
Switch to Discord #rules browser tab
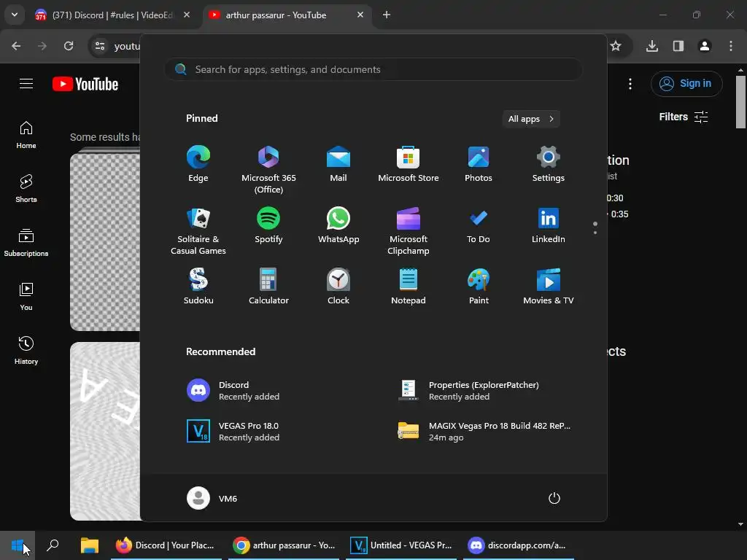pyautogui.click(x=112, y=15)
